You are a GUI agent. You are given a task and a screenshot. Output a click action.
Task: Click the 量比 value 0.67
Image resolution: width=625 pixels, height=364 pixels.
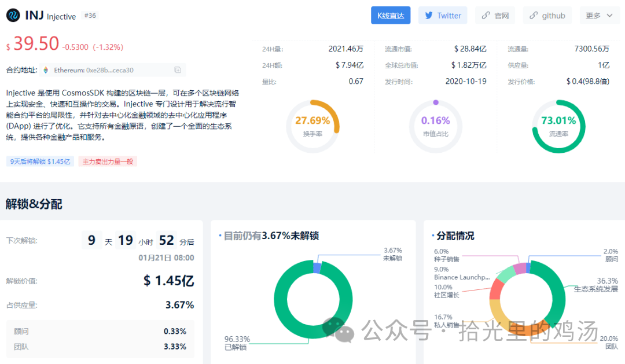[356, 82]
